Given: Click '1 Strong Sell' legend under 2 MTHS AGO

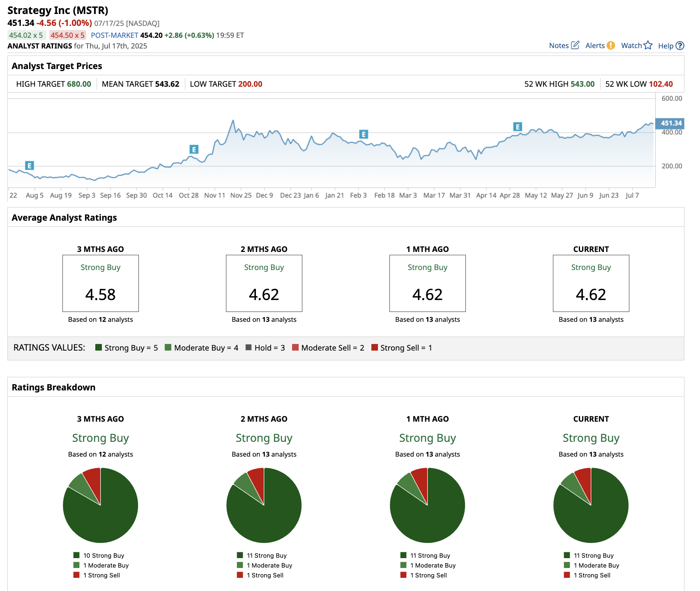Looking at the screenshot, I should [x=260, y=575].
